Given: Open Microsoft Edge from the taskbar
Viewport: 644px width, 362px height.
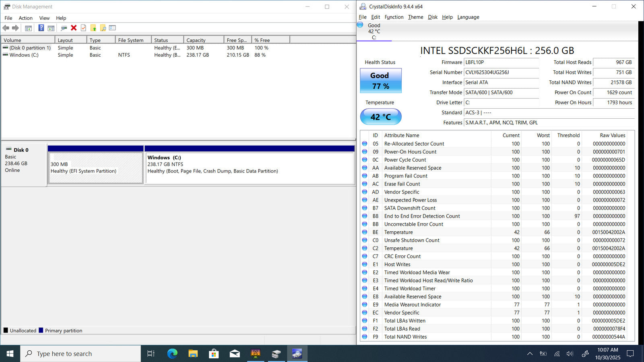Looking at the screenshot, I should [x=172, y=354].
